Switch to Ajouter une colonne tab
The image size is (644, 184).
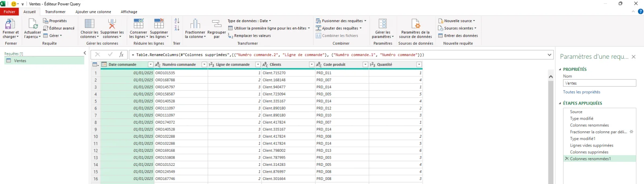(93, 12)
